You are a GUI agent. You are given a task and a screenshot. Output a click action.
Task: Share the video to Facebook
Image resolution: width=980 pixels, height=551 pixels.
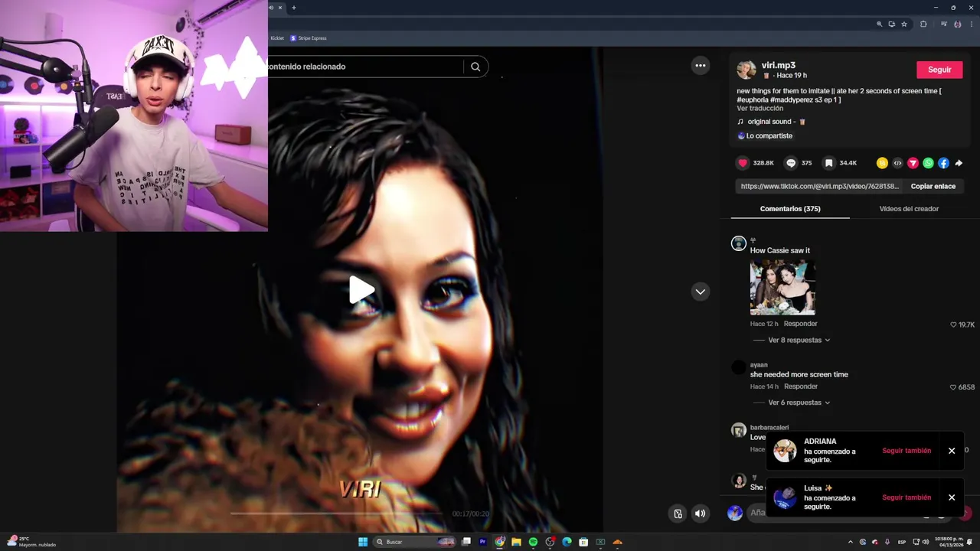(943, 163)
